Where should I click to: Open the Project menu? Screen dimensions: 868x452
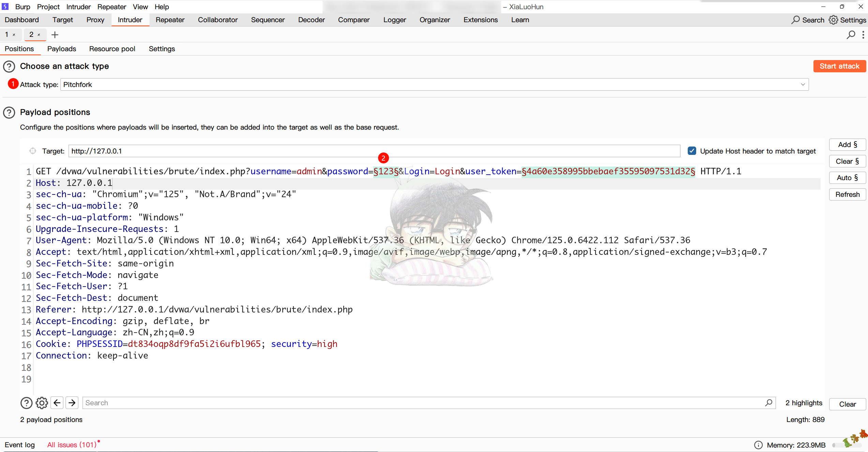tap(48, 7)
